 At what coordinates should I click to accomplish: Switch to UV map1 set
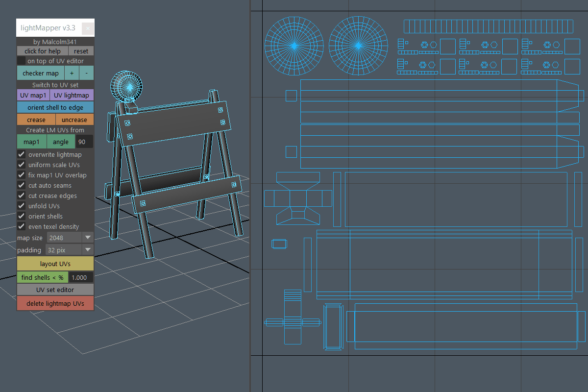point(33,95)
